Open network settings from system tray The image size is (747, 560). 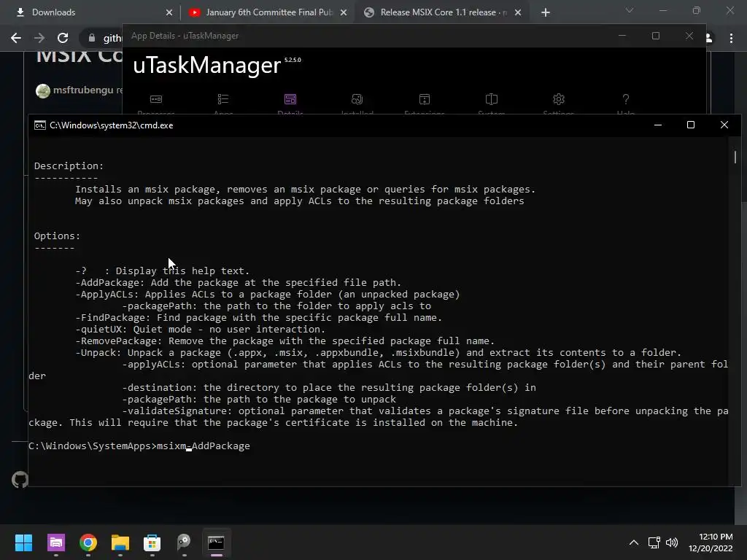click(x=654, y=542)
